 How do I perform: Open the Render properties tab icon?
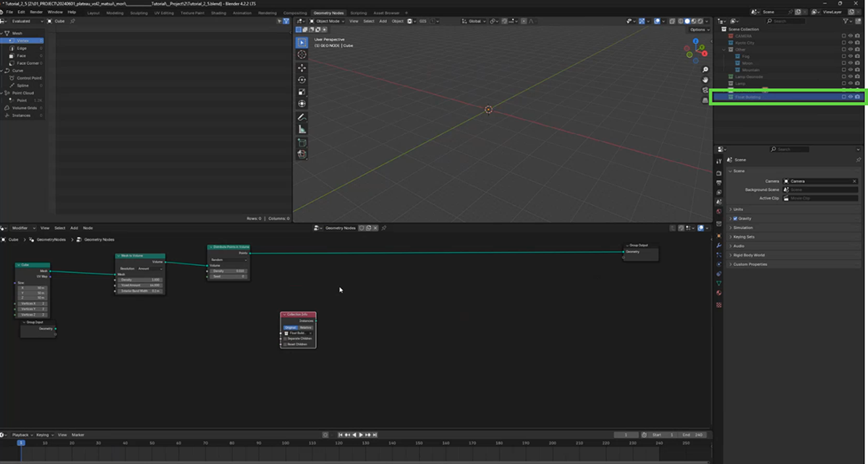719,173
